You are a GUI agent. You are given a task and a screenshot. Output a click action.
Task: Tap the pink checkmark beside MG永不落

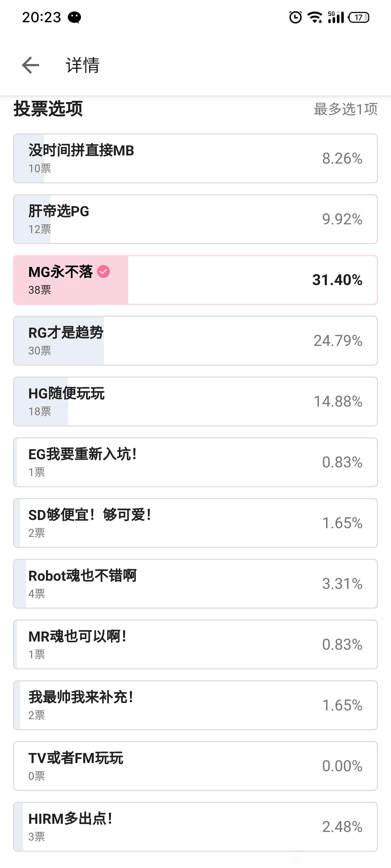(103, 272)
